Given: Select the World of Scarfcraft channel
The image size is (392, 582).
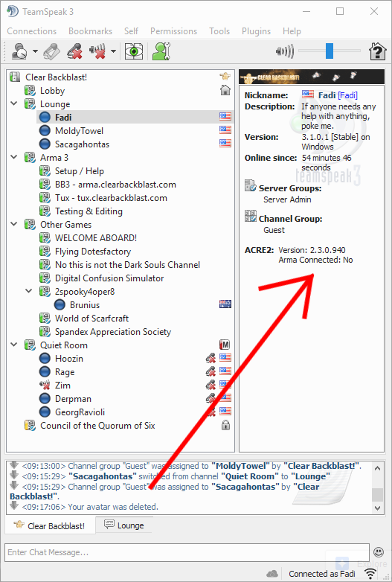Looking at the screenshot, I should point(91,318).
